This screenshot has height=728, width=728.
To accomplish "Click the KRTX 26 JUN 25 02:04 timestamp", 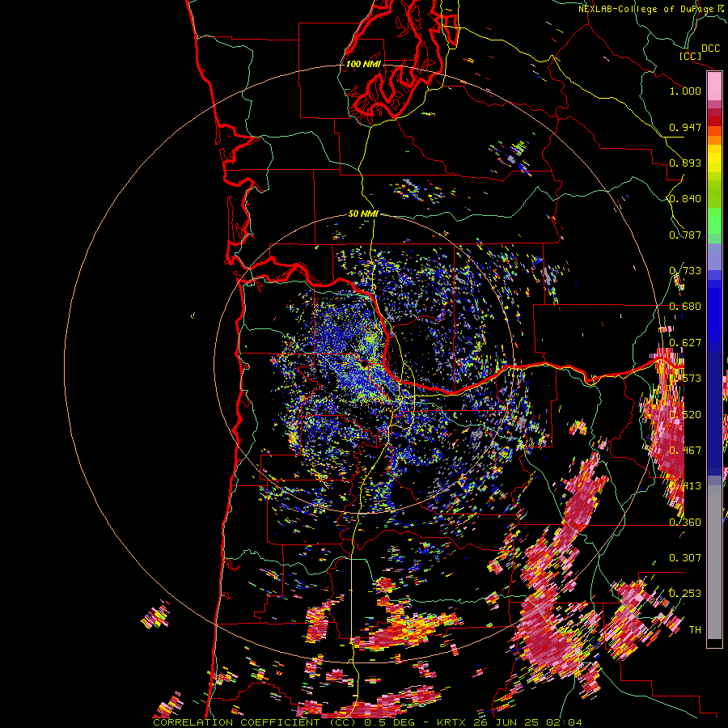I will (510, 722).
